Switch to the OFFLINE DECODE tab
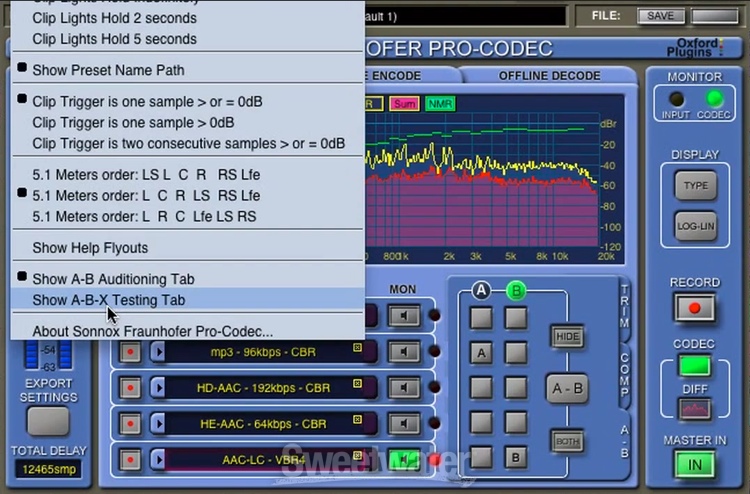Screen dimensions: 750x494 point(549,76)
